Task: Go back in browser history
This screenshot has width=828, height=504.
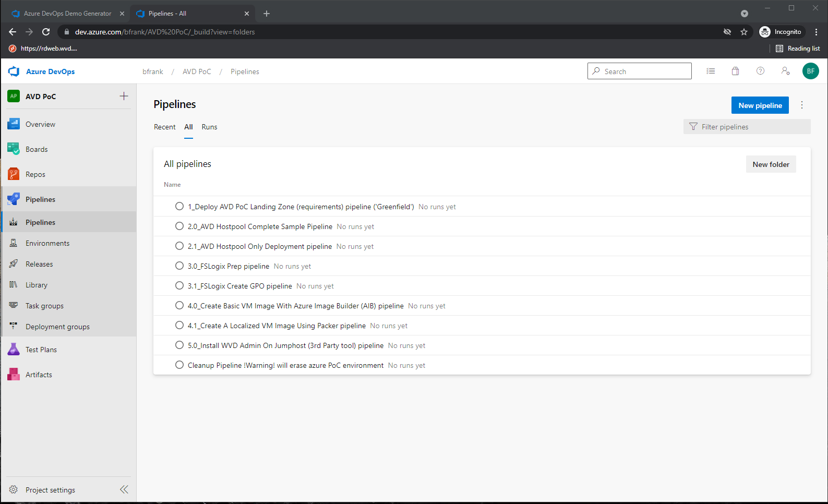Action: (13, 32)
